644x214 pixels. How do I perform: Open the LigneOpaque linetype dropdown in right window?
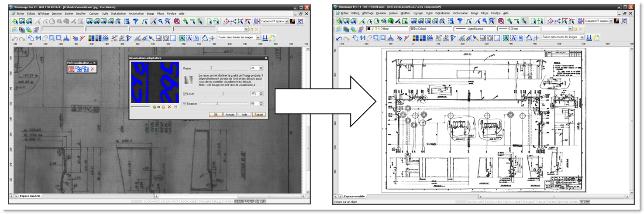475,29
